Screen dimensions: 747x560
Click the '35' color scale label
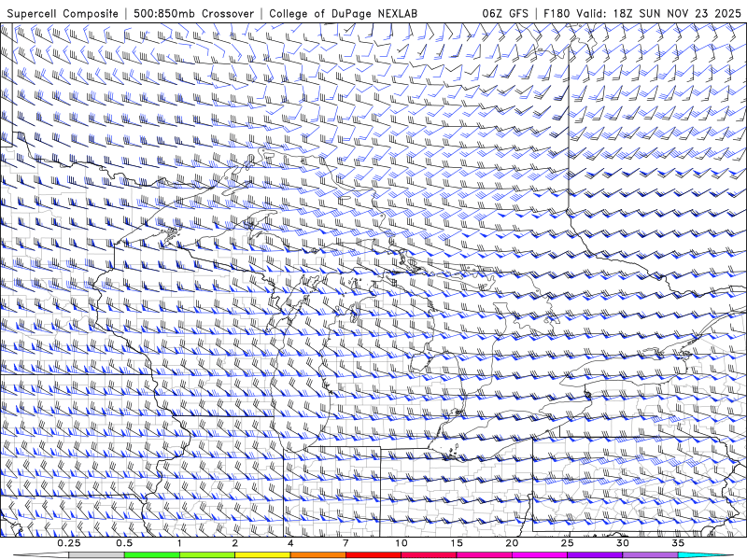point(678,543)
